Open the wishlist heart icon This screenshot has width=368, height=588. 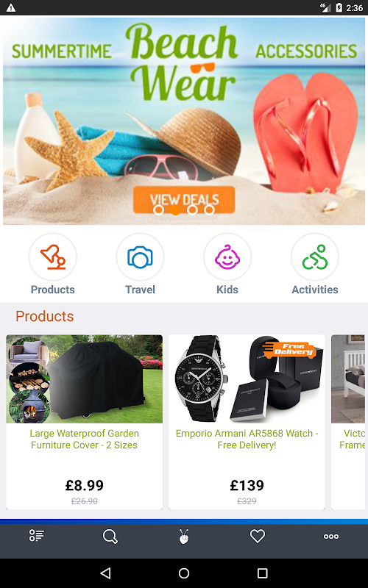pyautogui.click(x=258, y=537)
